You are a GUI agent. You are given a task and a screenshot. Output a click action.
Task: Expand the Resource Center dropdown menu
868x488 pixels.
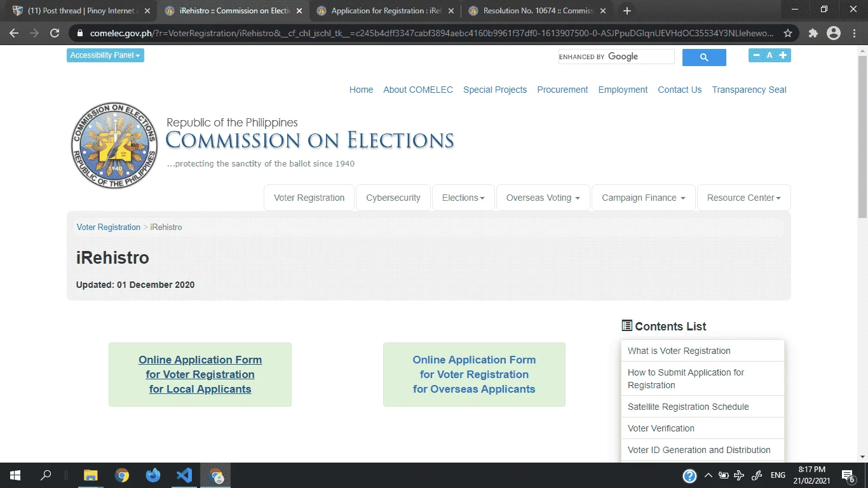tap(744, 198)
